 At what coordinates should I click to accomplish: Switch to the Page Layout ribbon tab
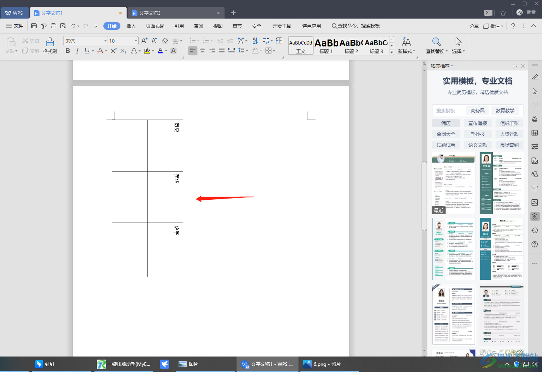pyautogui.click(x=155, y=26)
